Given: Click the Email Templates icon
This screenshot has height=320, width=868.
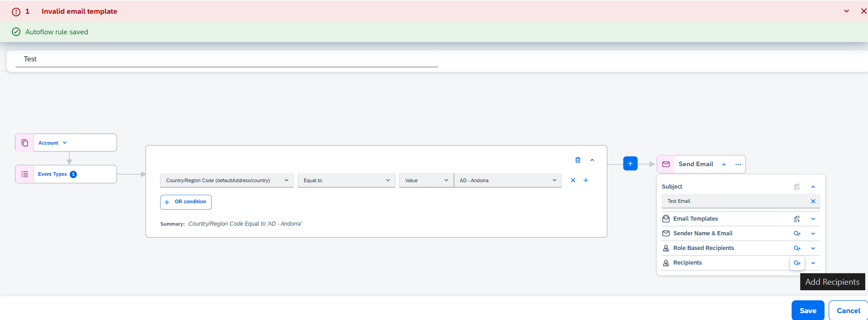Looking at the screenshot, I should pos(666,219).
